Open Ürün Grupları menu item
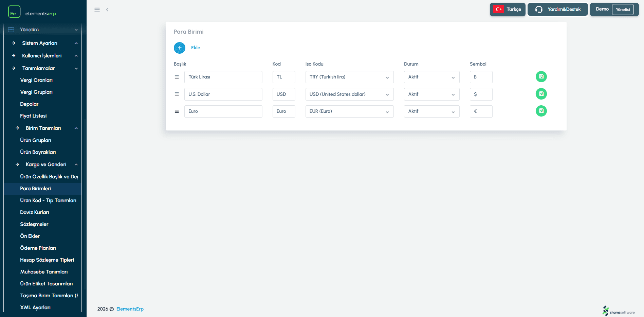644x317 pixels. pyautogui.click(x=36, y=140)
